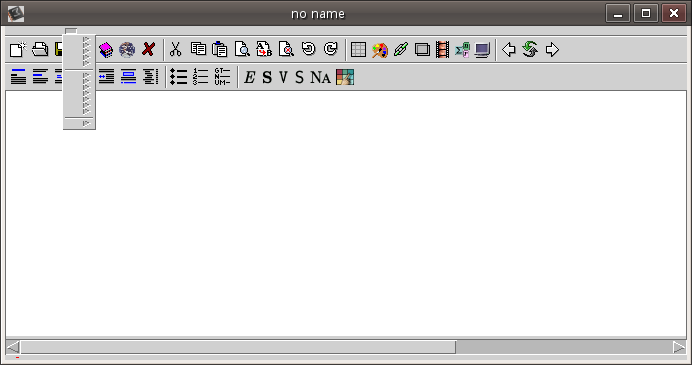Screen dimensions: 692x365
Task: Apply emphasis with the italic E
Action: (249, 78)
